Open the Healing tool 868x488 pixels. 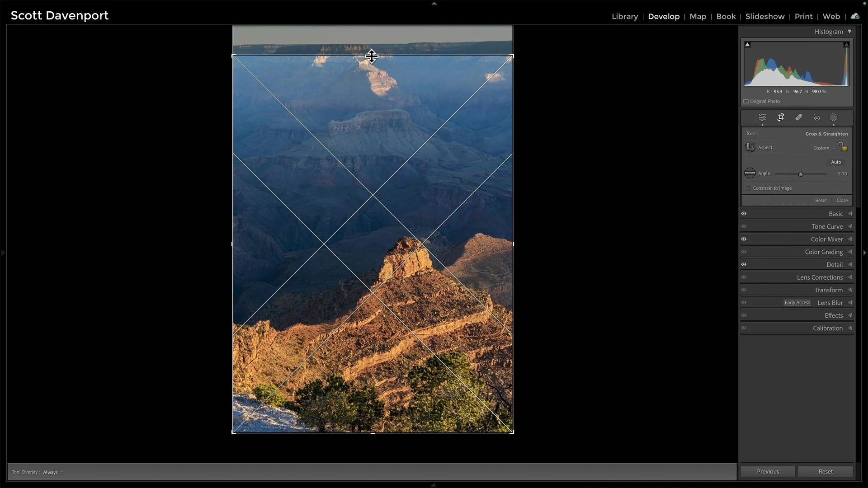coord(798,117)
